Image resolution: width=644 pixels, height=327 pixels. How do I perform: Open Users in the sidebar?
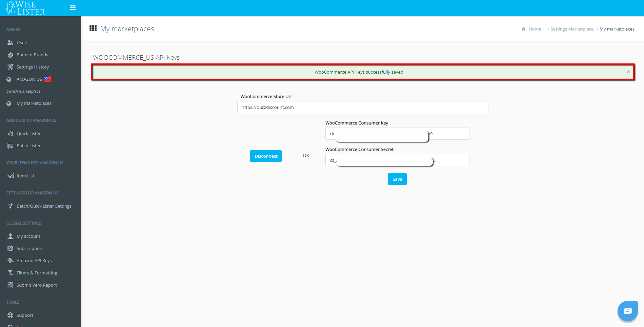(22, 42)
